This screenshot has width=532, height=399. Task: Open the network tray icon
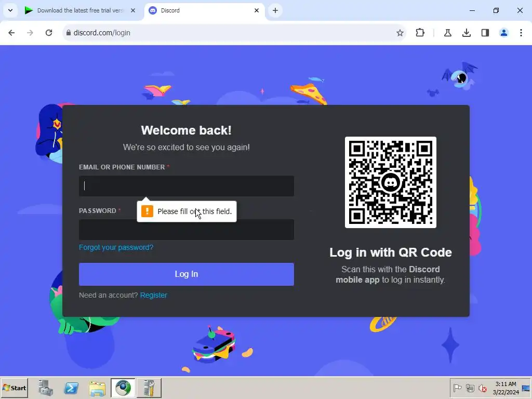(x=470, y=388)
